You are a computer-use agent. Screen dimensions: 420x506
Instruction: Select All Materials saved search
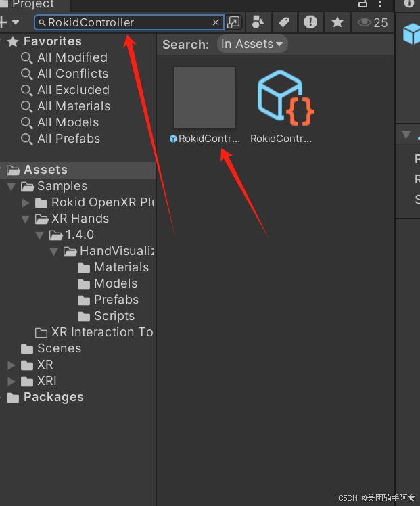pyautogui.click(x=74, y=106)
